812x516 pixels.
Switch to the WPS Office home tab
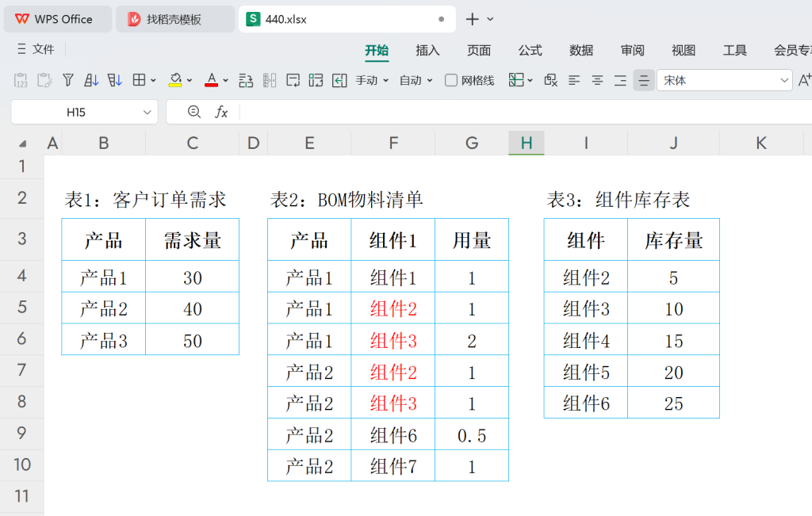[x=57, y=19]
